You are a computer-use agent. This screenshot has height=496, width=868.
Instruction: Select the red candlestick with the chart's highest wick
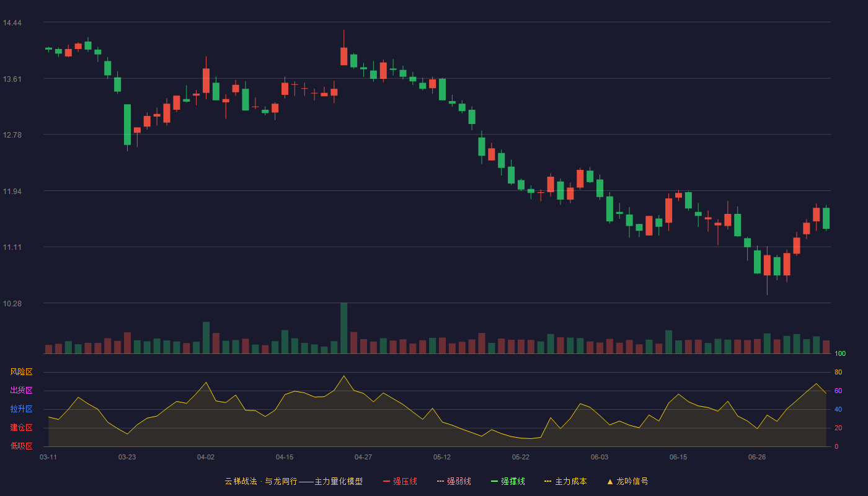[343, 56]
